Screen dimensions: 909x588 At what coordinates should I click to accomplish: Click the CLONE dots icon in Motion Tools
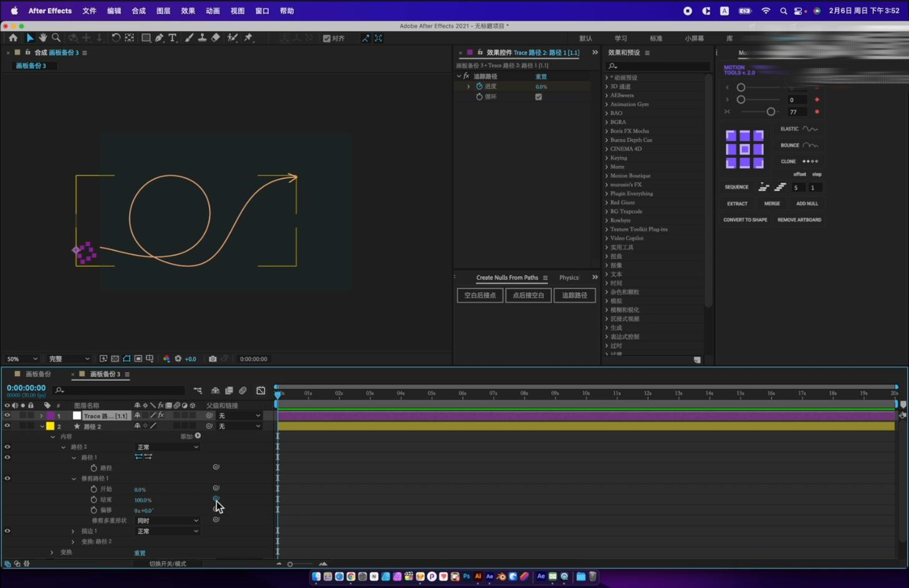click(x=810, y=161)
